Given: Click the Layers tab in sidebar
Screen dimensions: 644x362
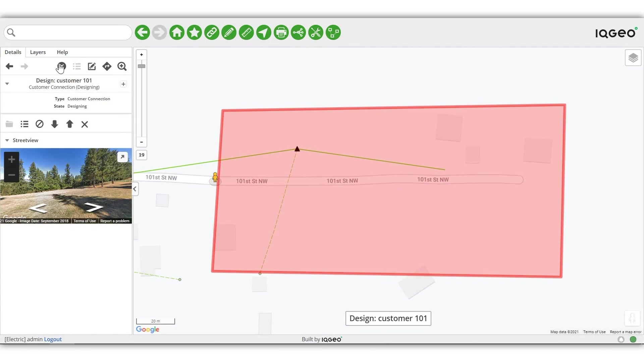Looking at the screenshot, I should coord(38,52).
